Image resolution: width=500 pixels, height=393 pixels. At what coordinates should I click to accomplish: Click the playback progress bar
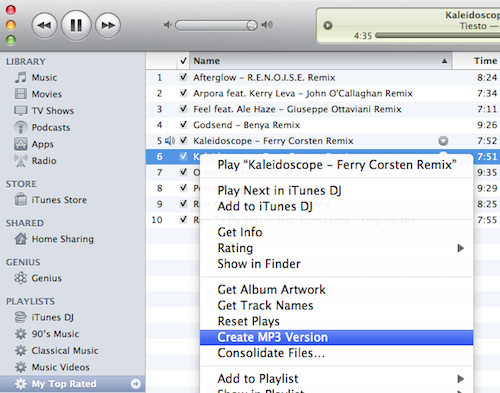coord(437,35)
